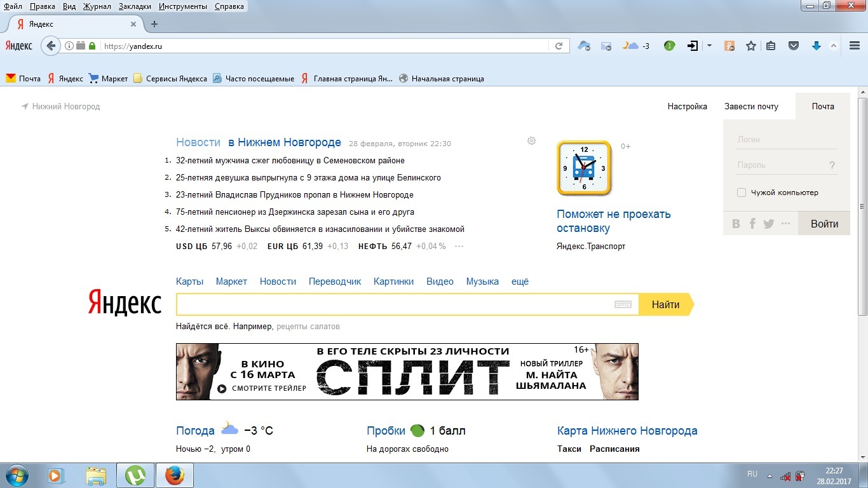Open the Завести почту link
Viewport: 868px width, 488px height.
pyautogui.click(x=751, y=107)
